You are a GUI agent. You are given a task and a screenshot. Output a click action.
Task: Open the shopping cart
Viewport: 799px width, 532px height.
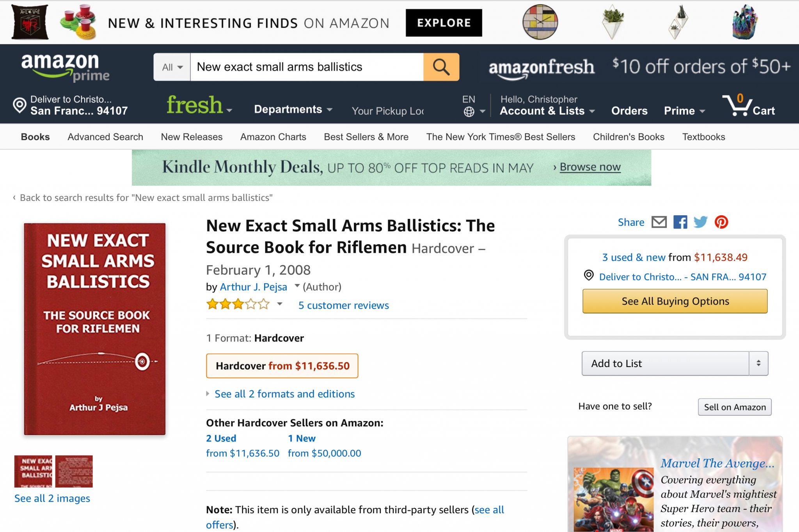(x=748, y=106)
